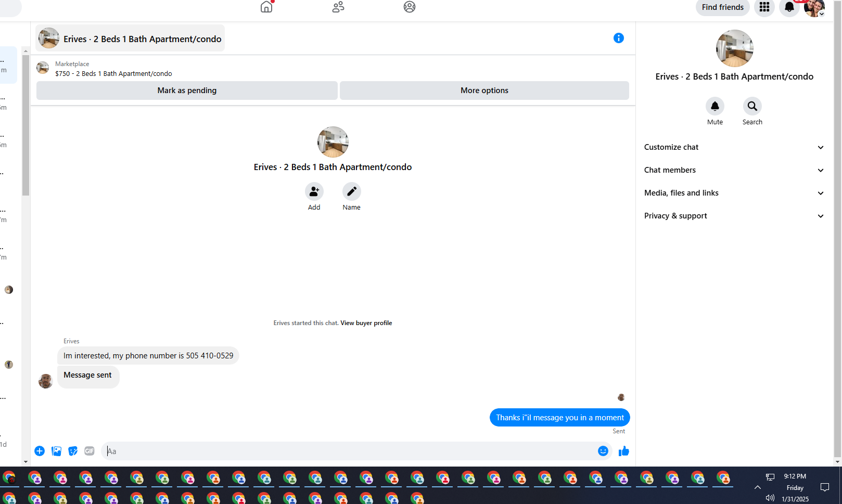Choose a sticker with the sticker icon
This screenshot has width=842, height=504.
(73, 451)
